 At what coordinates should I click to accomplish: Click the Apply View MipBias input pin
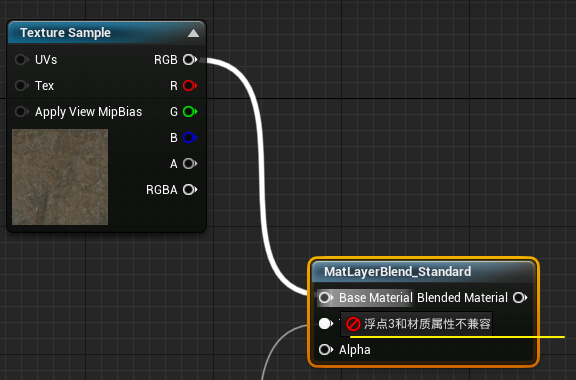(21, 112)
